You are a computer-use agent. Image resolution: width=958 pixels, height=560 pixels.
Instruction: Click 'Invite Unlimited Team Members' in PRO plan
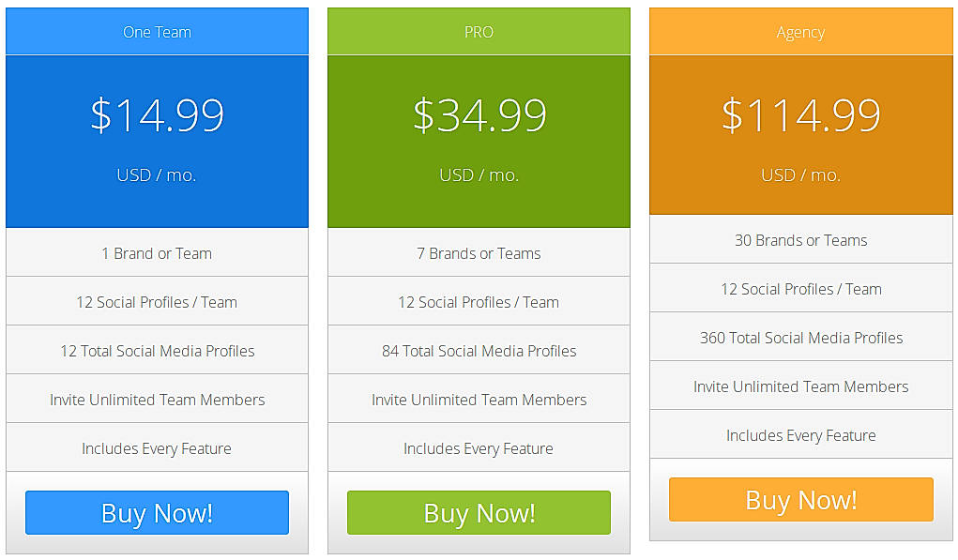click(479, 399)
